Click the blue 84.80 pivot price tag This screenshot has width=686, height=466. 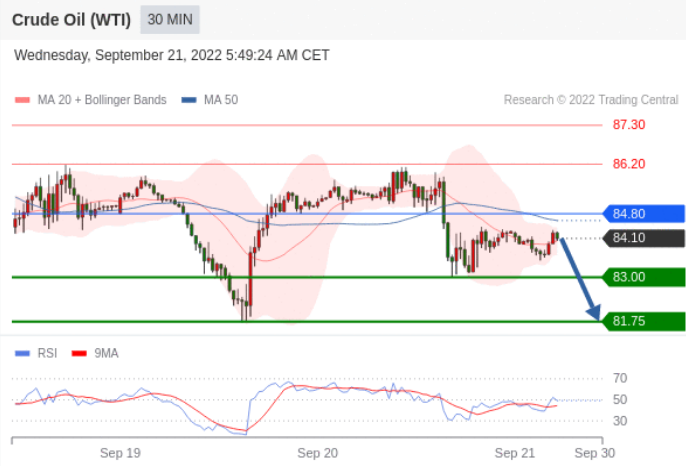click(644, 214)
